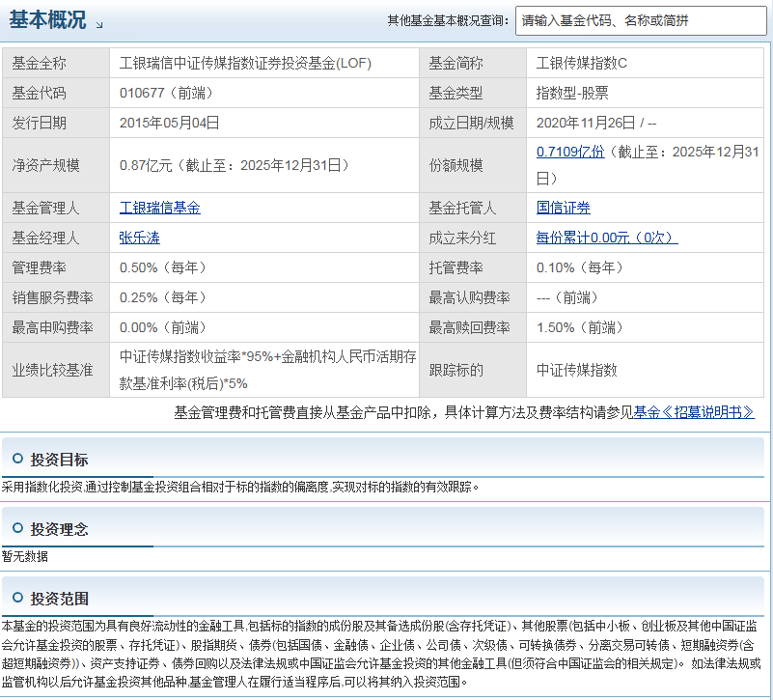
Task: Click the 基金简称 label cell
Action: click(x=473, y=63)
